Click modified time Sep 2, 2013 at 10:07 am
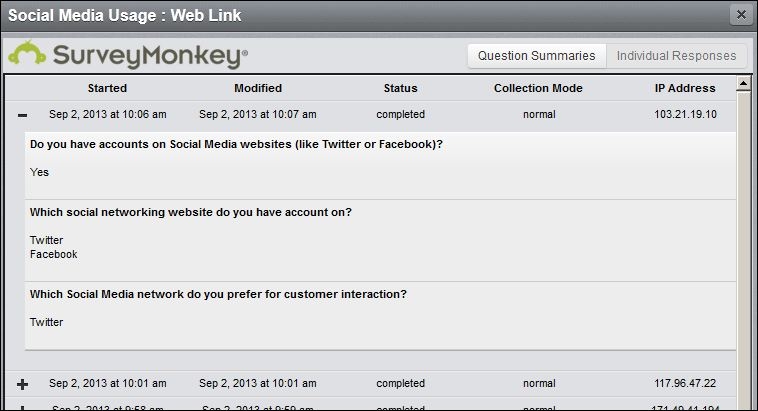The width and height of the screenshot is (758, 411). pos(258,115)
